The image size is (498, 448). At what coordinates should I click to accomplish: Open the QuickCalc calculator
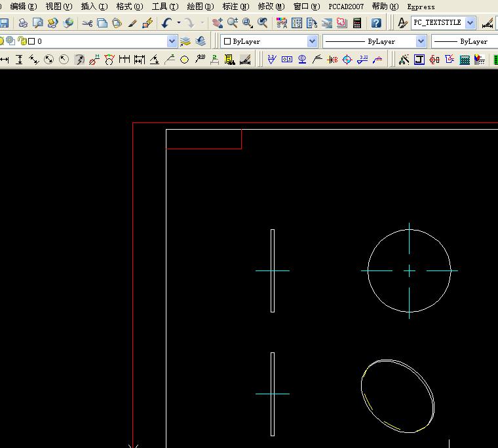(357, 23)
